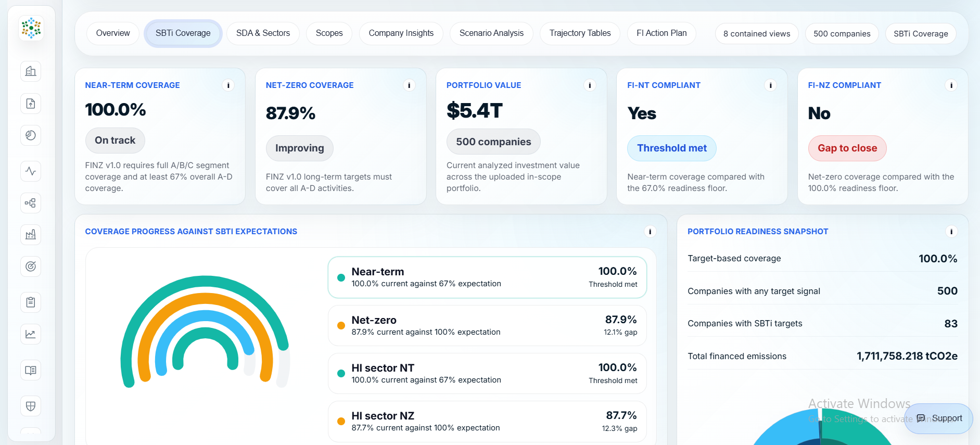The image size is (980, 445).
Task: Show info for Net-Zero Coverage card
Action: (409, 85)
